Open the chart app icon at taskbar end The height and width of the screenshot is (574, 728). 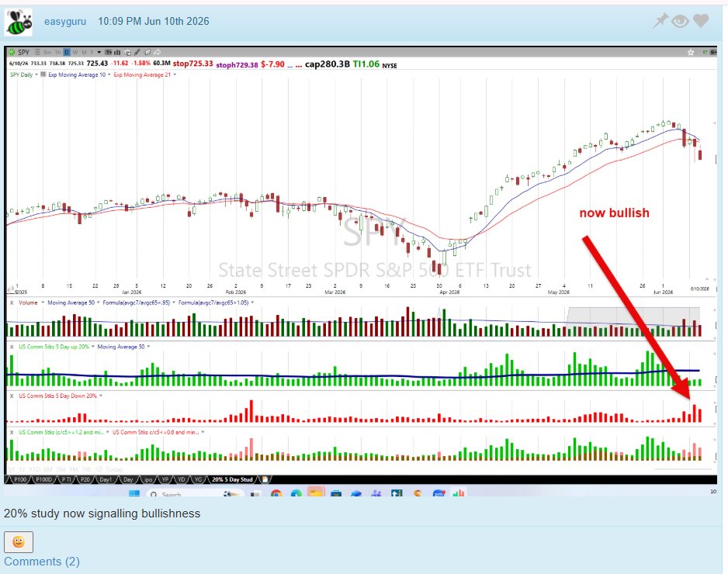pyautogui.click(x=459, y=493)
